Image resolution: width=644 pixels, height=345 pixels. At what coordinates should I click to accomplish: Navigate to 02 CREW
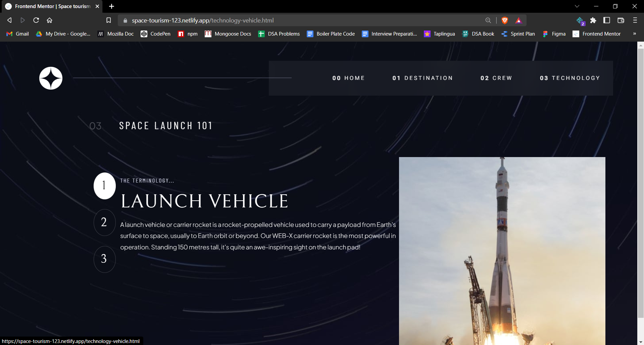pos(496,78)
